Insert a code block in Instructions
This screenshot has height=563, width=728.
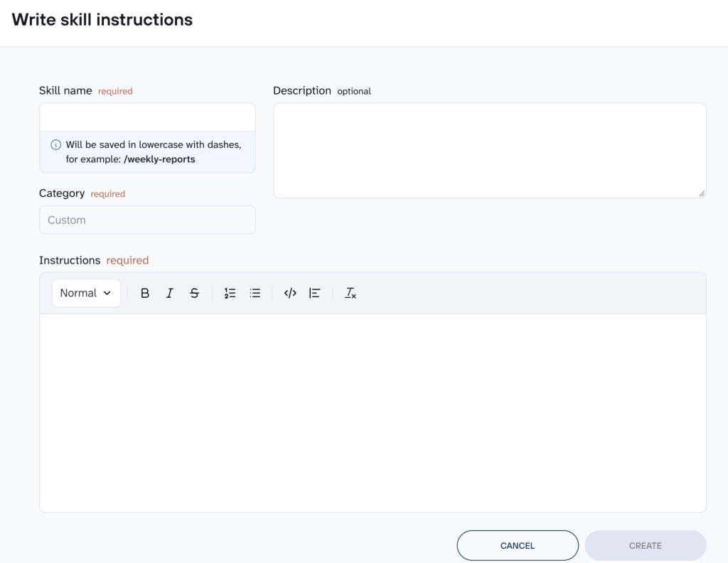point(290,294)
